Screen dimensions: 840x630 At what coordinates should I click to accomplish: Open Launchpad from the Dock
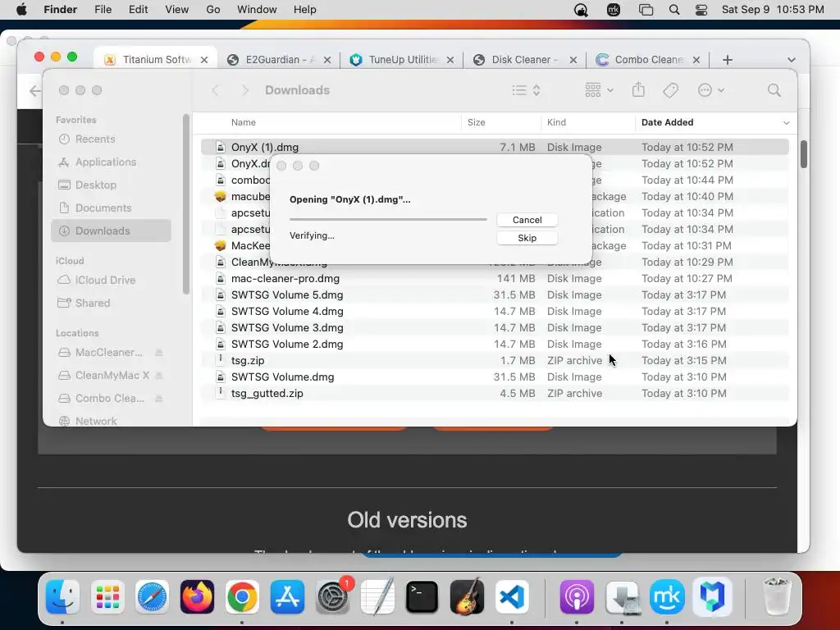point(107,596)
